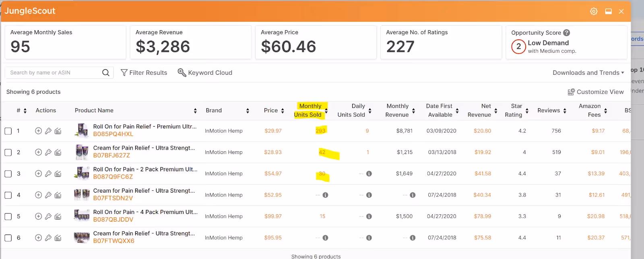644x259 pixels.
Task: Click plus icon in row 4 actions
Action: coord(38,195)
